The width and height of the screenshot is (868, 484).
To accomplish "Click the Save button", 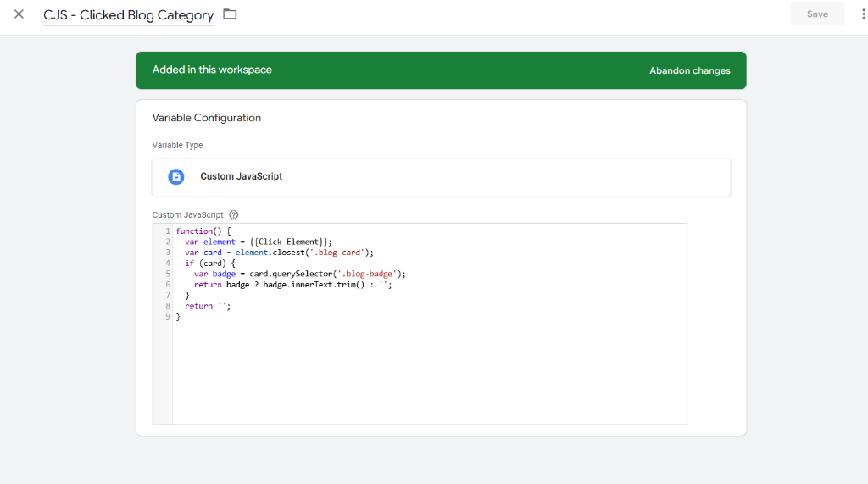I will (x=817, y=14).
